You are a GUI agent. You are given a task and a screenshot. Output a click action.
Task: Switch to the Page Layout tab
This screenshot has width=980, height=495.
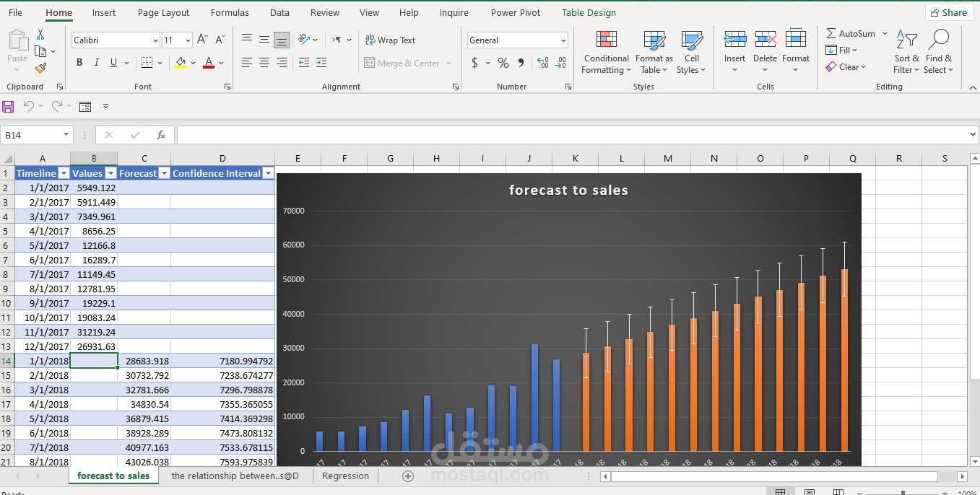pos(163,12)
